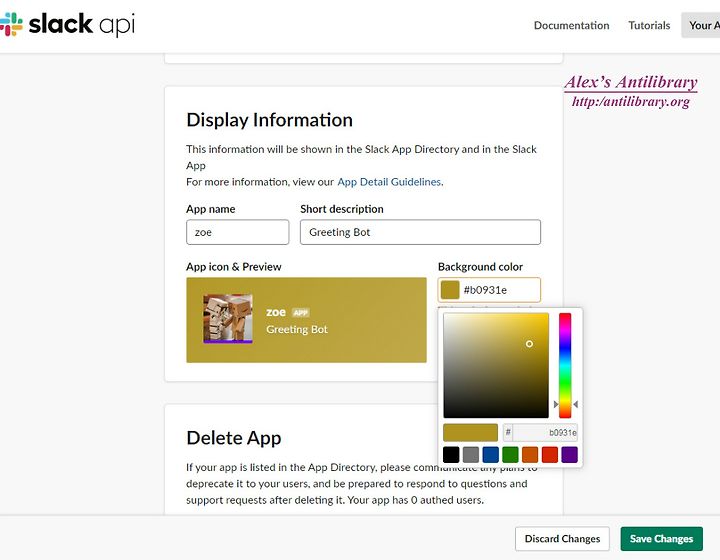The image size is (720, 560).
Task: Click the Display Information heading
Action: click(x=270, y=120)
